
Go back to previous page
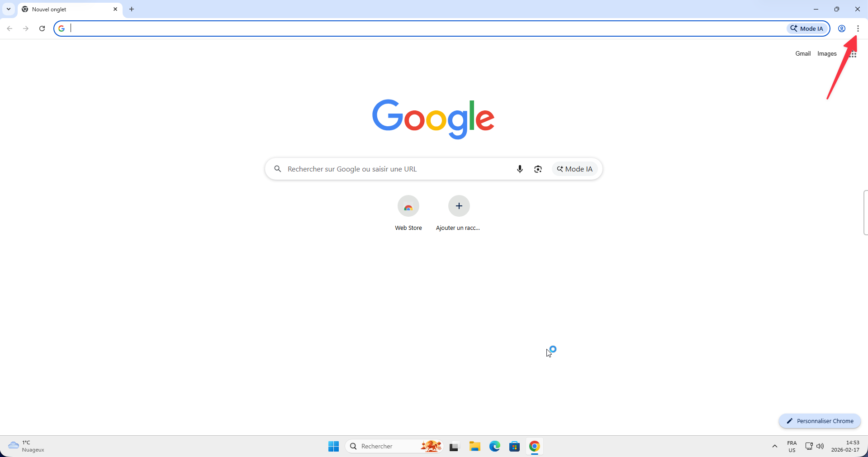click(x=9, y=29)
